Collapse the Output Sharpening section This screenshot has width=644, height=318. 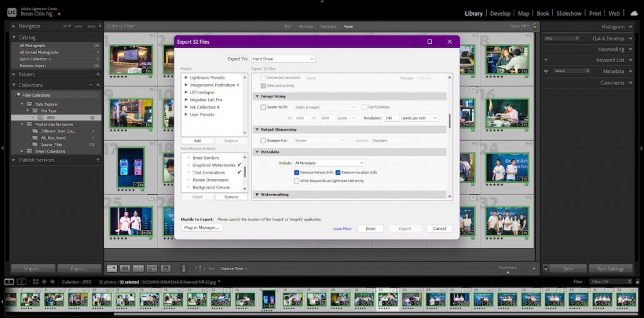(x=257, y=129)
